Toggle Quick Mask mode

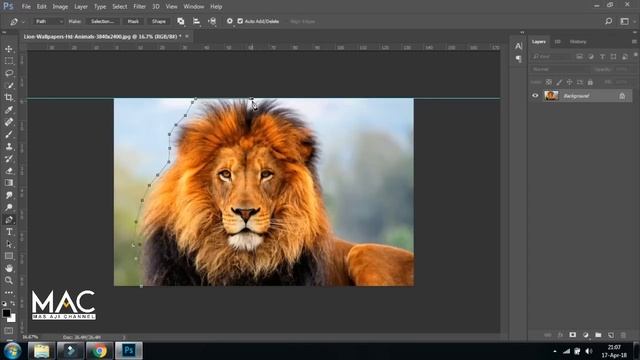point(9,331)
